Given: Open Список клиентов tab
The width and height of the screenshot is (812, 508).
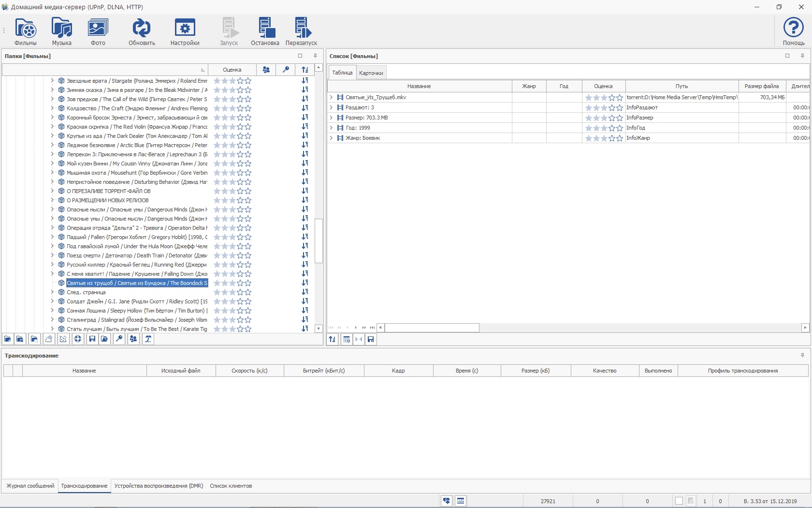Looking at the screenshot, I should click(231, 486).
